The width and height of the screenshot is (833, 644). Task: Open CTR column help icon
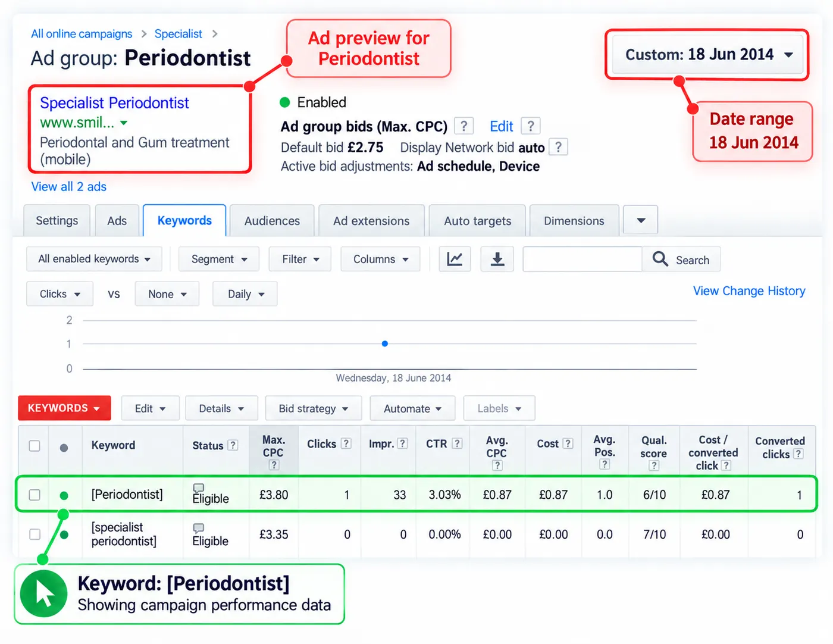click(x=457, y=443)
